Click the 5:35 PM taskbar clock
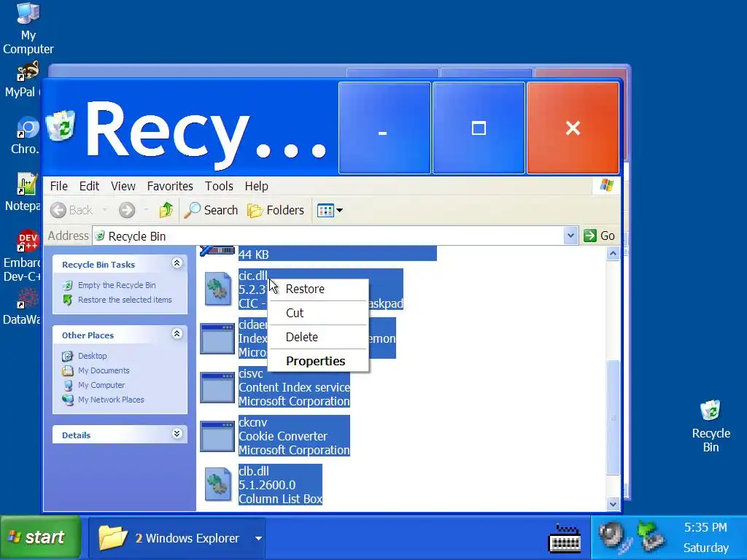This screenshot has width=747, height=560. 705,528
